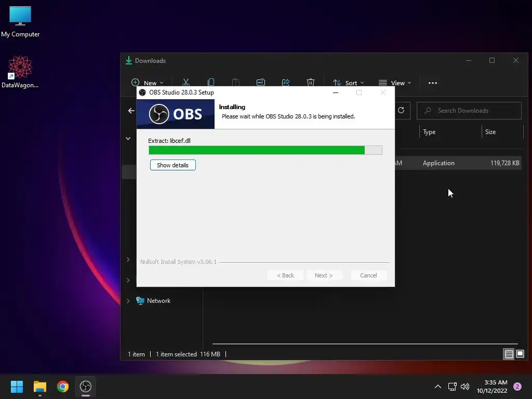The image size is (532, 399).
Task: Maximize the Downloads window
Action: (492, 60)
